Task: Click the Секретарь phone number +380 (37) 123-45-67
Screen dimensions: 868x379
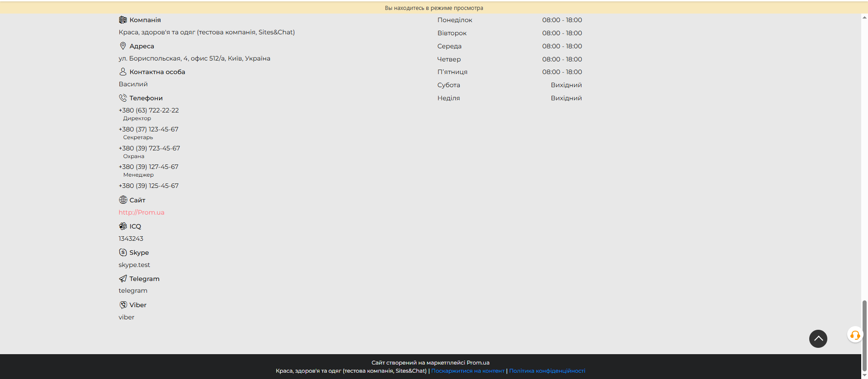Action: point(149,129)
